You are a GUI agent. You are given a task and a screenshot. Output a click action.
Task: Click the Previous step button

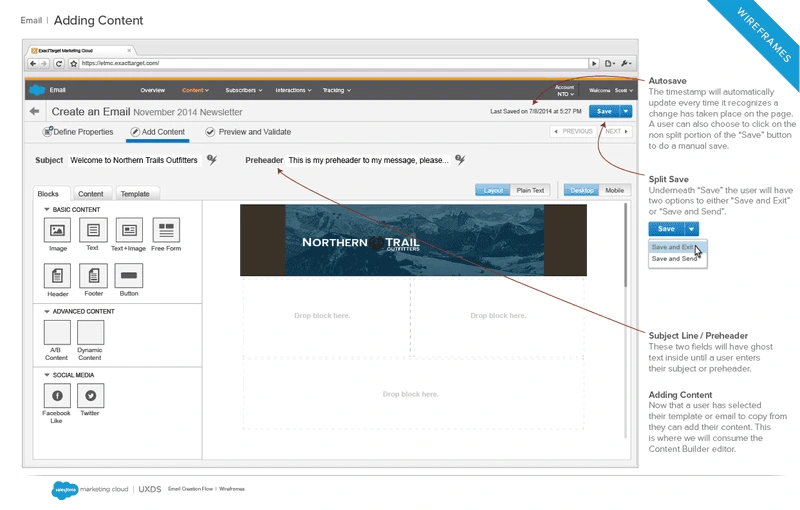pyautogui.click(x=573, y=132)
